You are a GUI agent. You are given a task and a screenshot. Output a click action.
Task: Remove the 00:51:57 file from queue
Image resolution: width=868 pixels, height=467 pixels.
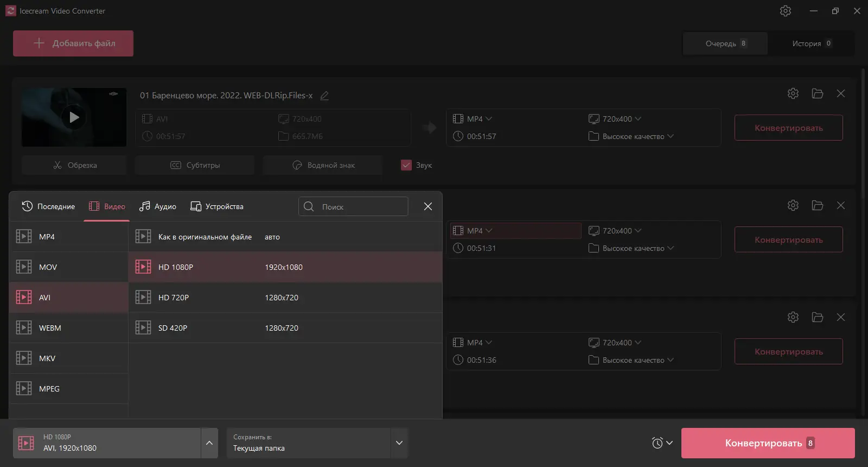(x=841, y=93)
